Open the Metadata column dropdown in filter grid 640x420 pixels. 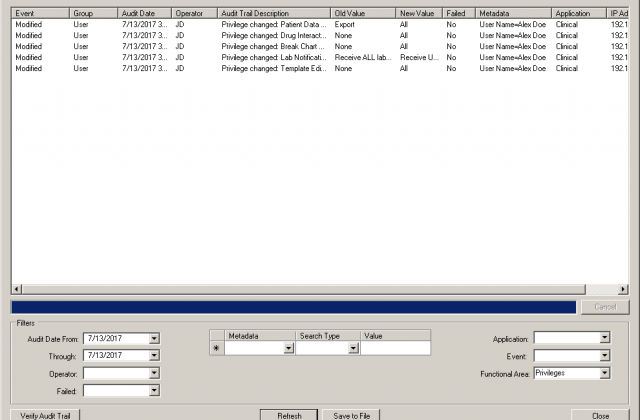pos(289,348)
